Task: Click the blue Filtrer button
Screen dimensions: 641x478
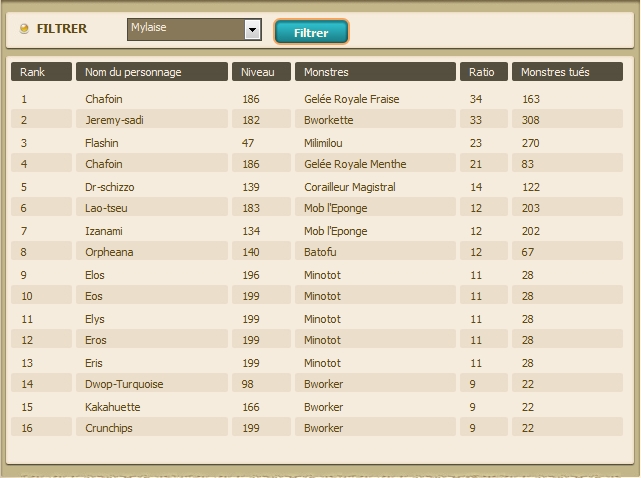Action: (311, 32)
